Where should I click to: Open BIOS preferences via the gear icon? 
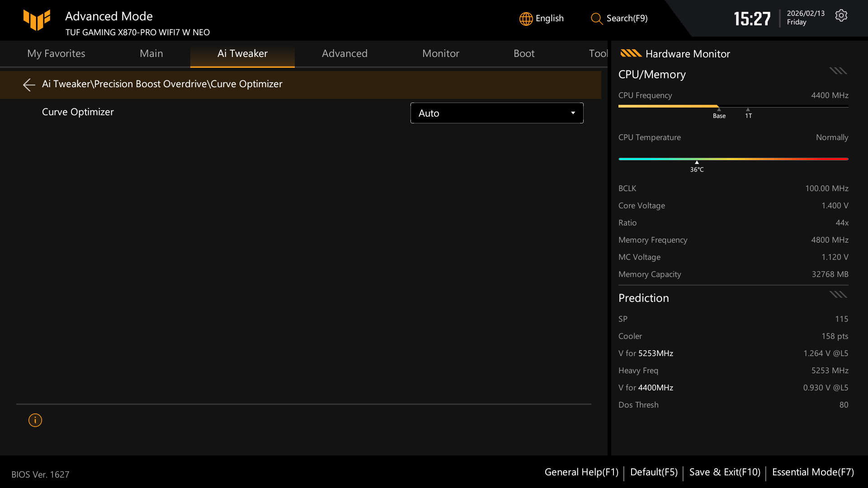click(841, 15)
